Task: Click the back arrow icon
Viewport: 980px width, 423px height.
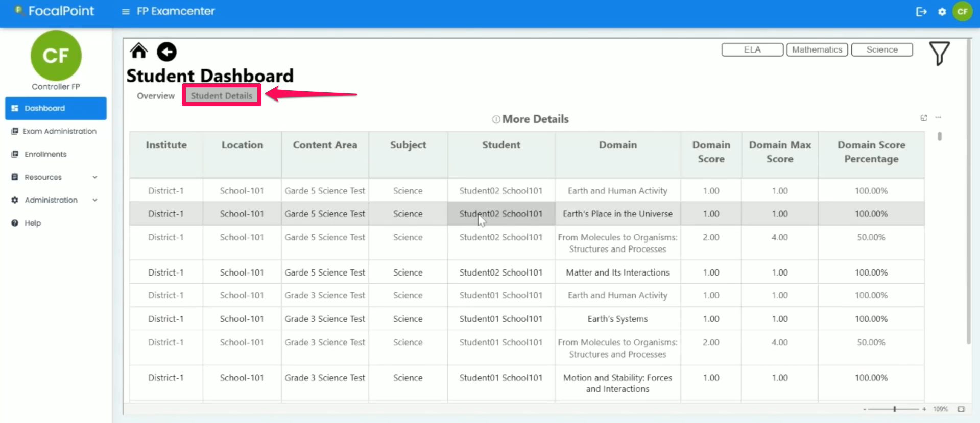Action: pos(166,52)
